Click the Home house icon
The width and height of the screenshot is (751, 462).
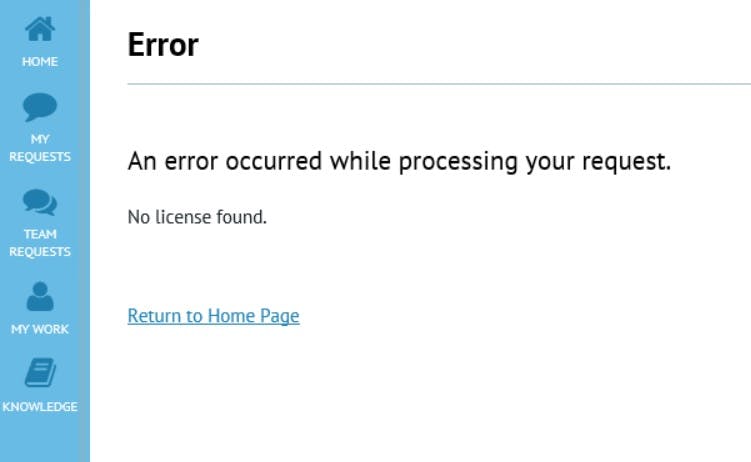(40, 29)
